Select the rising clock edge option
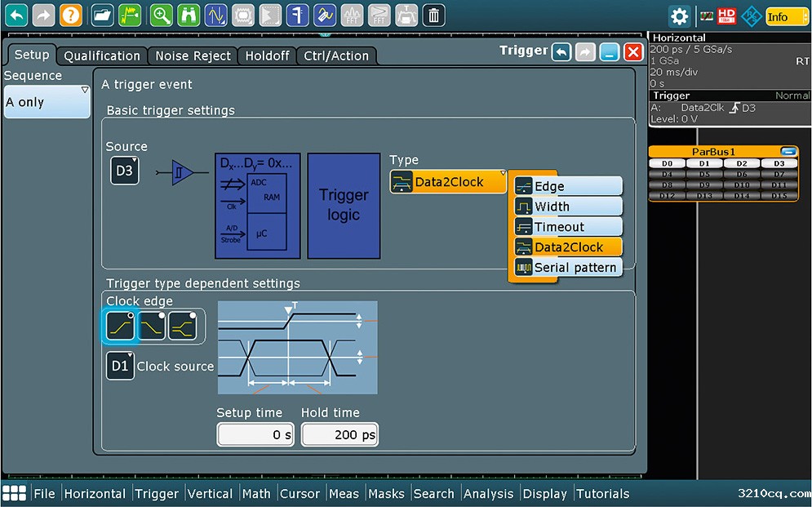812x507 pixels. click(120, 327)
